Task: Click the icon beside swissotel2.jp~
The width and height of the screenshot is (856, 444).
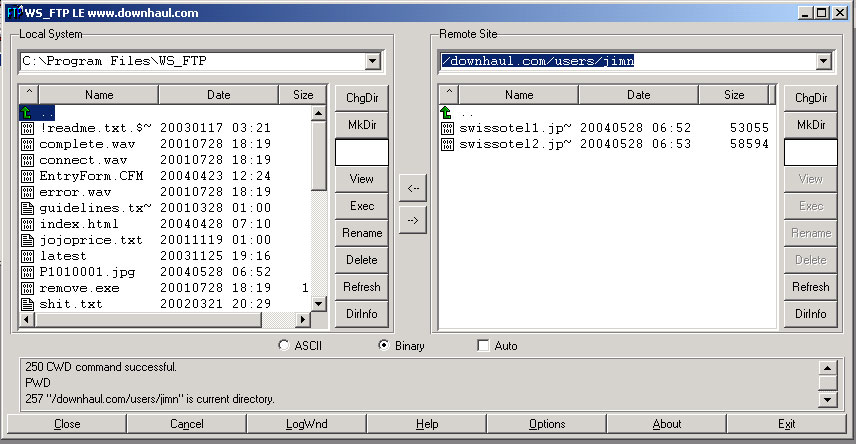Action: coord(447,144)
